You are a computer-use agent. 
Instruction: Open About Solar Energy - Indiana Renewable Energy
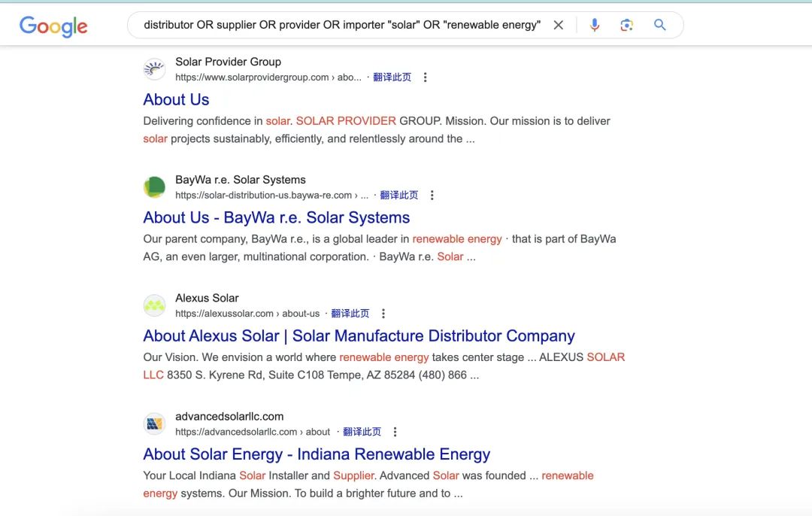[316, 454]
